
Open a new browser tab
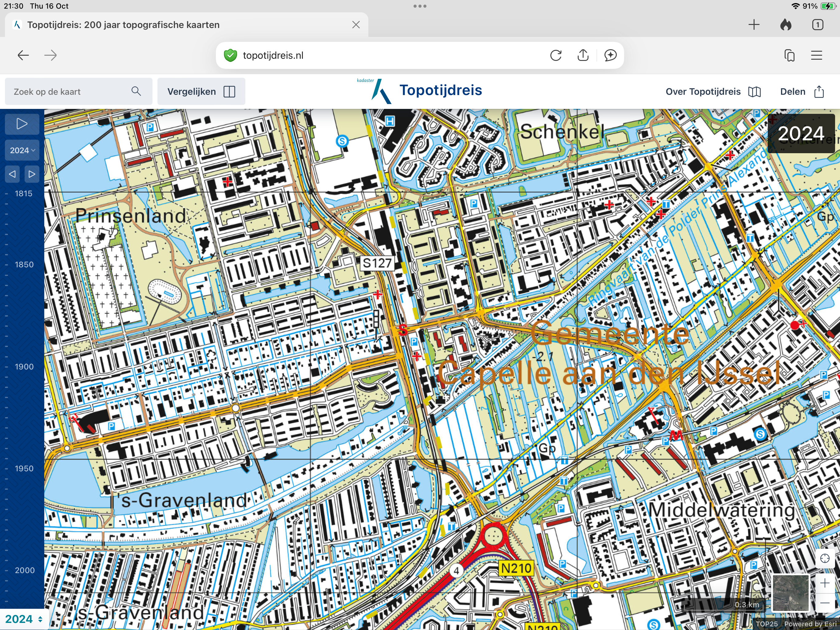pyautogui.click(x=754, y=25)
